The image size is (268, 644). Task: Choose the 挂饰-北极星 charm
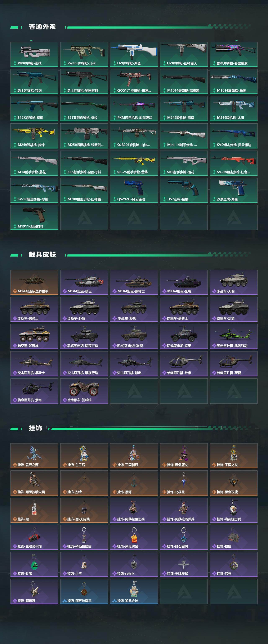[184, 483]
